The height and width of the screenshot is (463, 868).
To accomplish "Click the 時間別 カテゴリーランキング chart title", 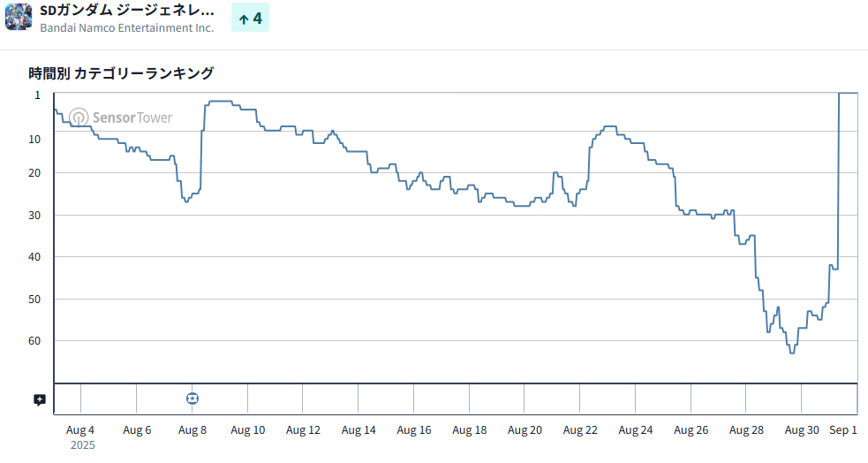I will point(121,73).
